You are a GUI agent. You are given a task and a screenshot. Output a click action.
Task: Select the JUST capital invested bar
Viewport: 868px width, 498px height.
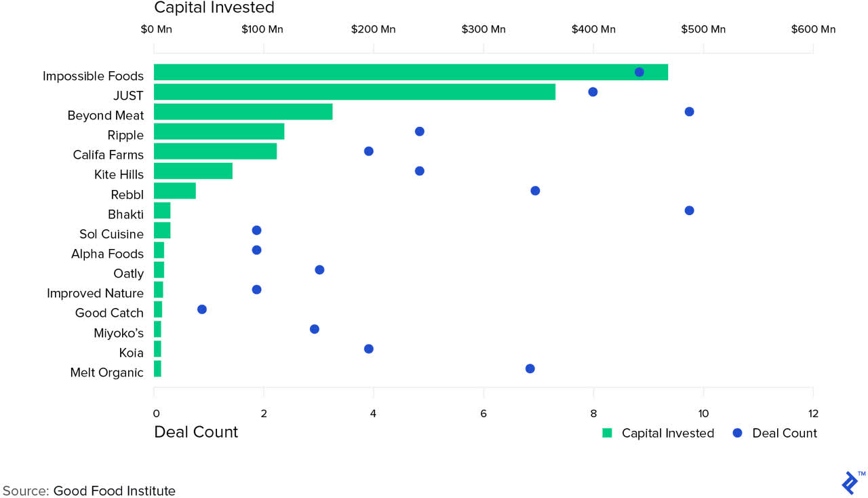[354, 92]
